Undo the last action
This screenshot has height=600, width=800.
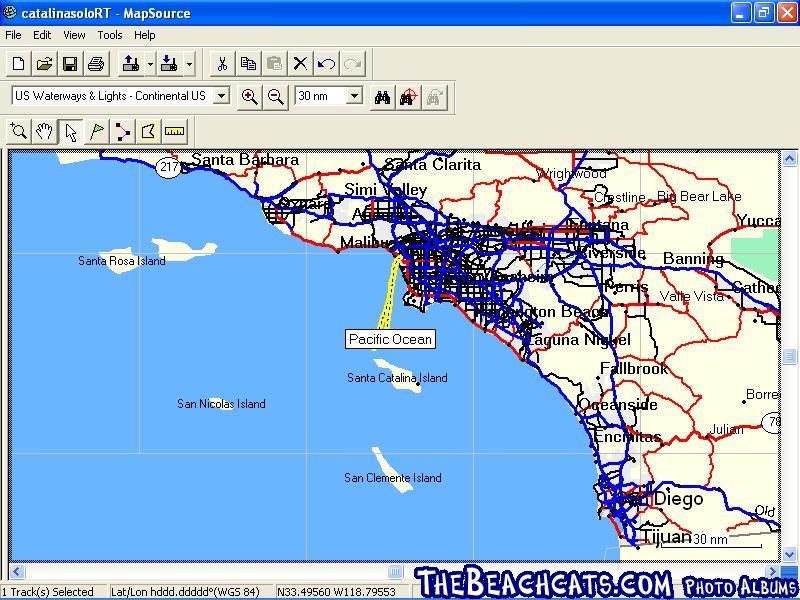pos(327,64)
